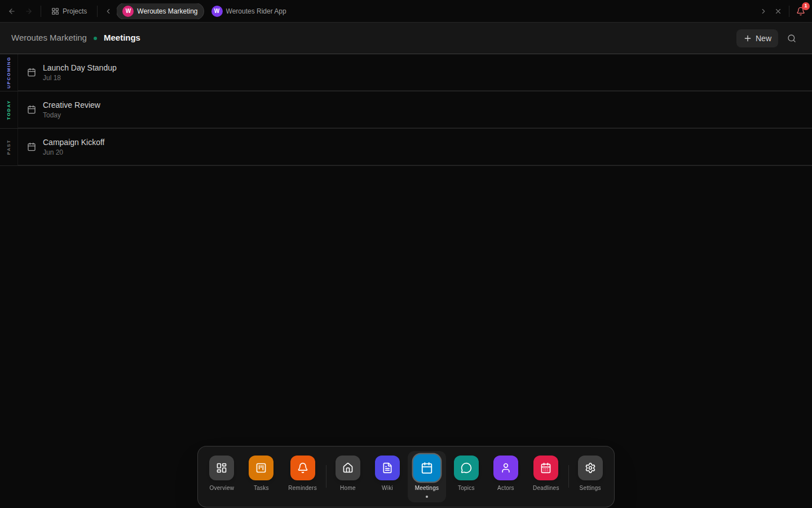Screen dimensions: 812x508
Task: Create a meeting with the New button
Action: tap(757, 38)
